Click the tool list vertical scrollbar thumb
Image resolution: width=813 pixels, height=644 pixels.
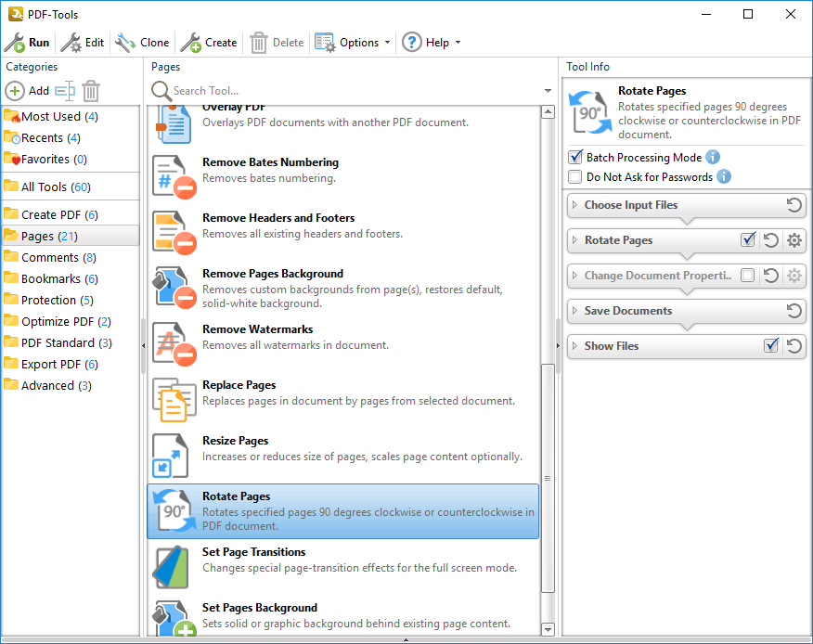point(548,478)
